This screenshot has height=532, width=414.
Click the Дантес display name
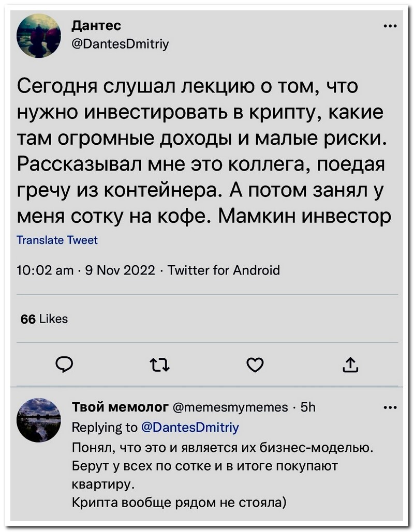96,25
